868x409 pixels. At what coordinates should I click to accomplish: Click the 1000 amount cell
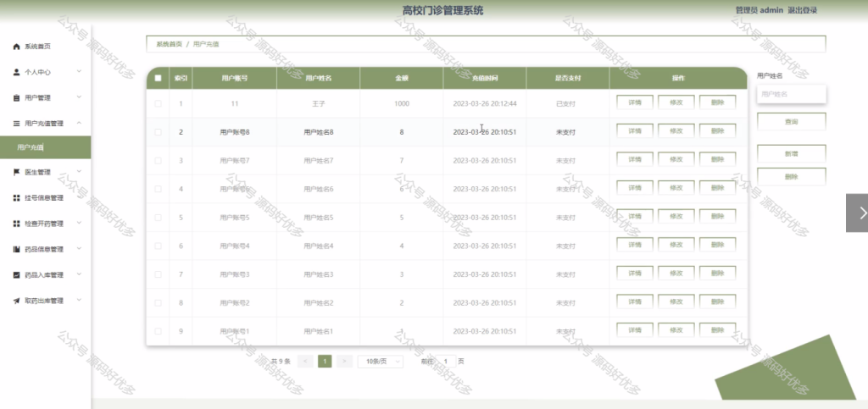click(402, 104)
